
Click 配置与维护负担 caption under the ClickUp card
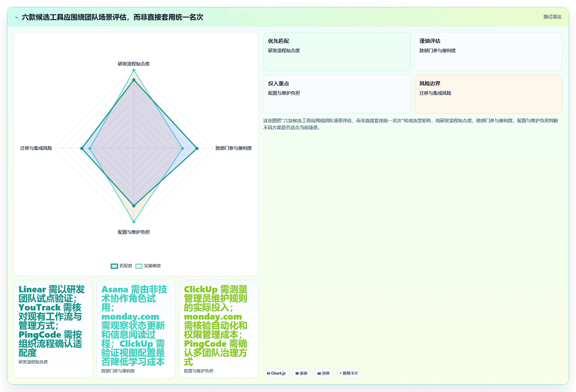[199, 371]
